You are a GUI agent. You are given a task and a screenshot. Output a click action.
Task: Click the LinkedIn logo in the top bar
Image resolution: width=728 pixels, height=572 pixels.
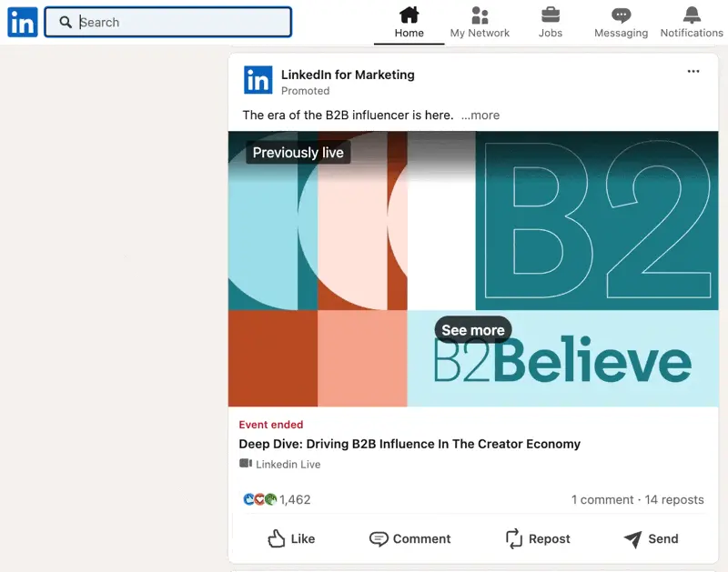(x=22, y=22)
